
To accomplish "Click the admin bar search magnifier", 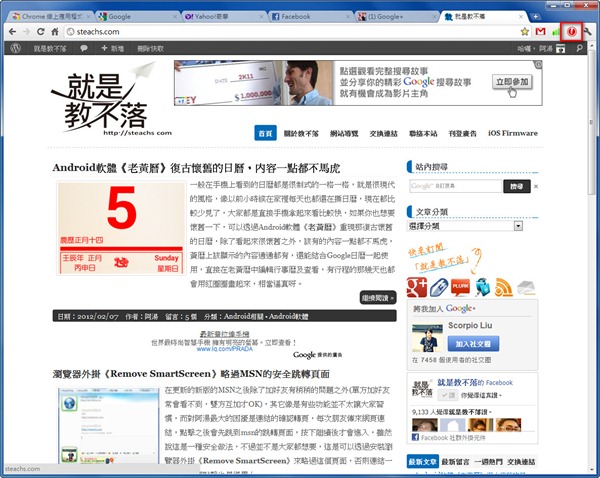I will point(579,48).
